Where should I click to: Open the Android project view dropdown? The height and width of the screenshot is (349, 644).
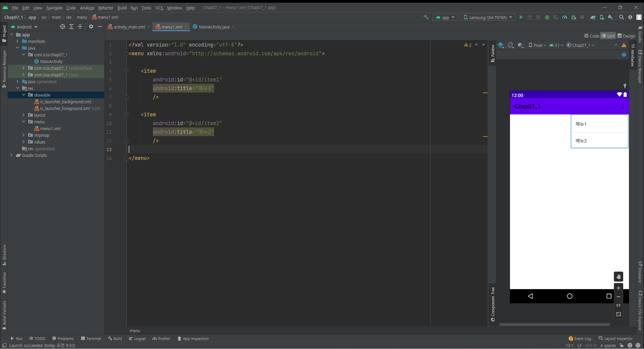pos(24,27)
